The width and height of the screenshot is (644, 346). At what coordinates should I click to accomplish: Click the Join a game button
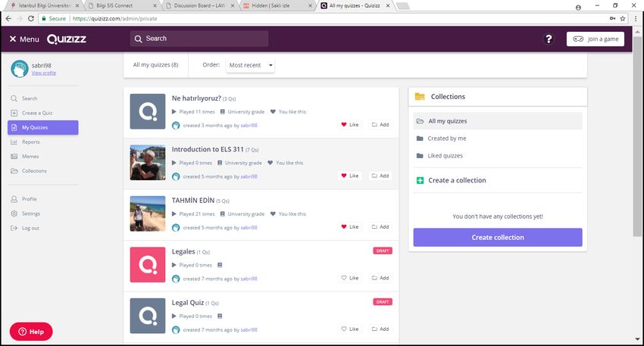coord(595,39)
